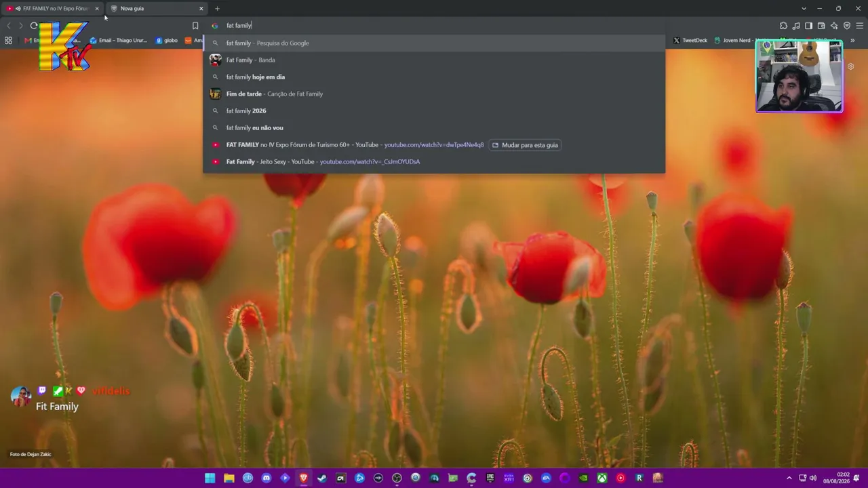Open the 'Email – Thiago Urur...' bookmark
The height and width of the screenshot is (488, 868).
118,41
